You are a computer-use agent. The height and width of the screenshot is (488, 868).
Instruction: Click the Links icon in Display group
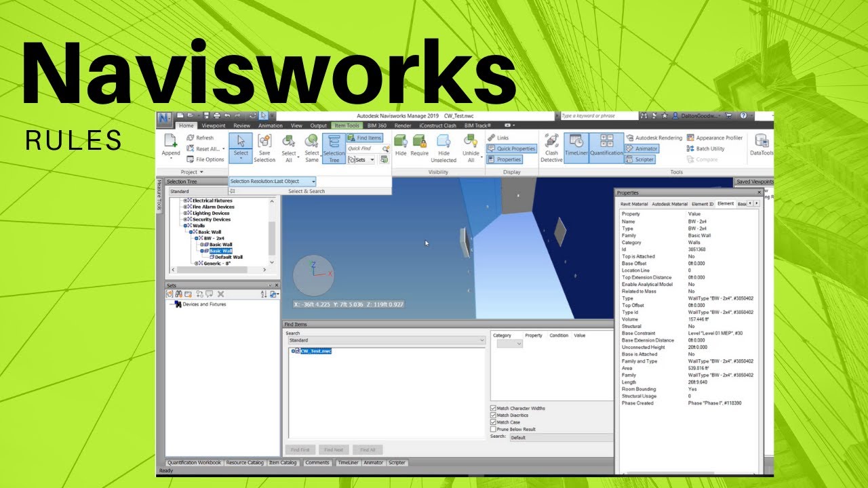tap(491, 138)
